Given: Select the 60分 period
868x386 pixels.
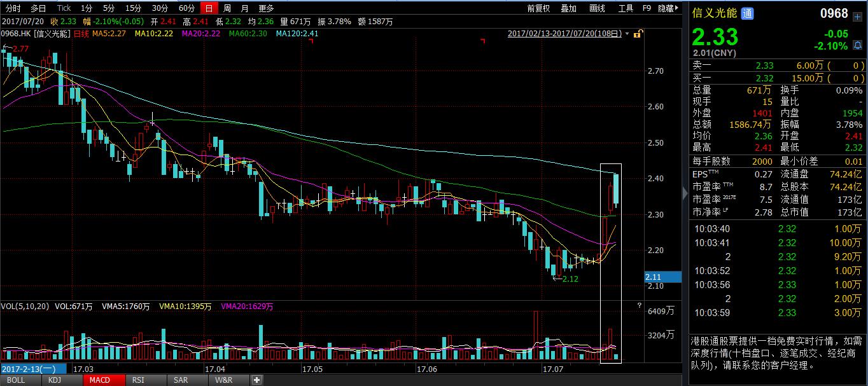Looking at the screenshot, I should tap(187, 8).
